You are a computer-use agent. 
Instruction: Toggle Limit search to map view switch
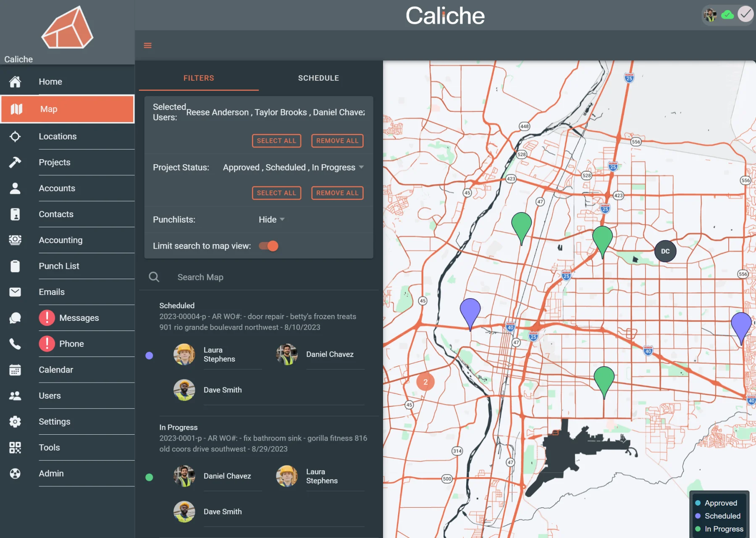click(x=269, y=246)
